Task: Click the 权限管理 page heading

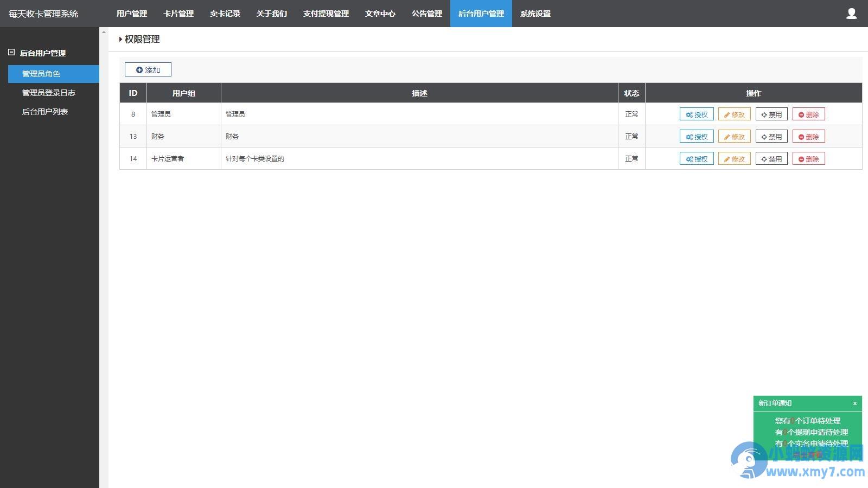Action: pos(142,40)
